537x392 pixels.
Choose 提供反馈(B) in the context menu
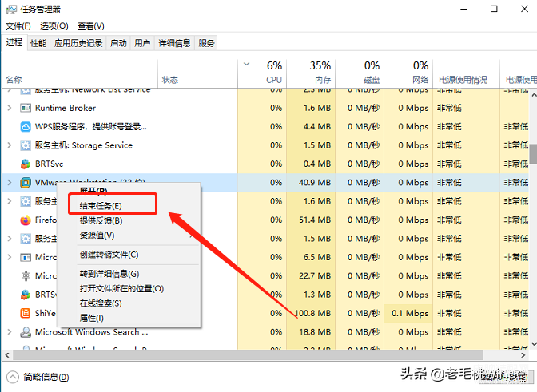click(x=129, y=220)
